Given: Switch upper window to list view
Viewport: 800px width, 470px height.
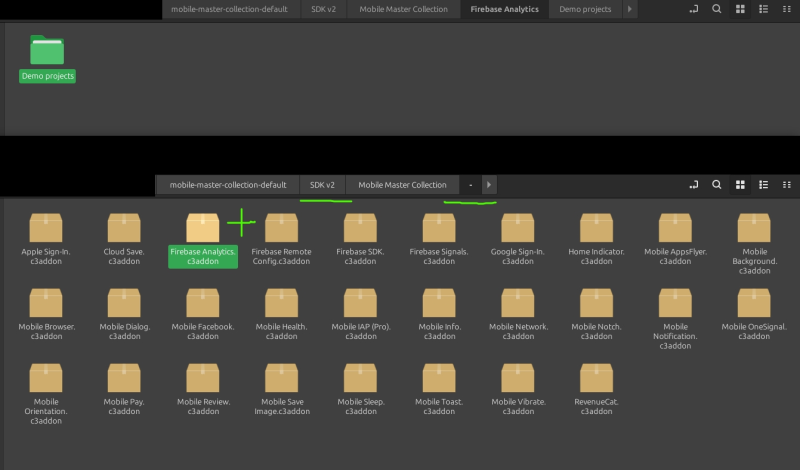Looking at the screenshot, I should 763,9.
